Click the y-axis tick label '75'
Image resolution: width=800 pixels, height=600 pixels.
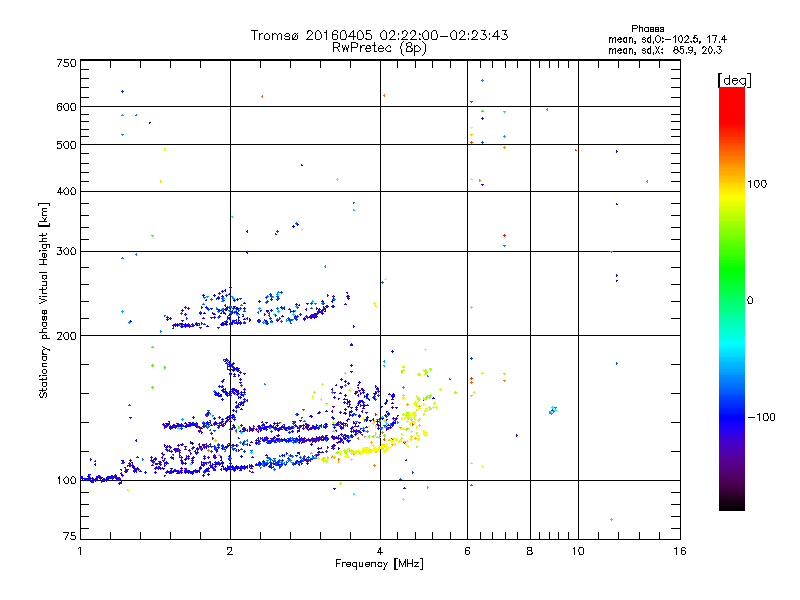(x=69, y=536)
